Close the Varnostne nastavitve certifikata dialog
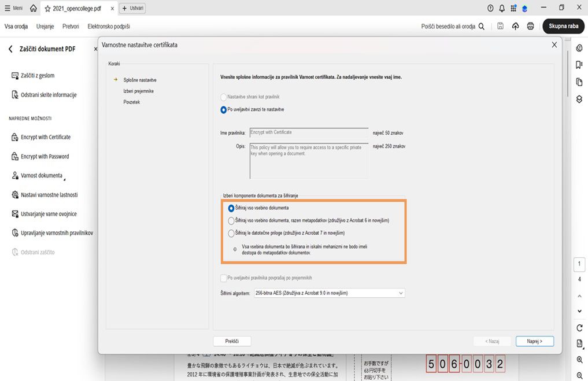Image resolution: width=588 pixels, height=381 pixels. tap(554, 45)
